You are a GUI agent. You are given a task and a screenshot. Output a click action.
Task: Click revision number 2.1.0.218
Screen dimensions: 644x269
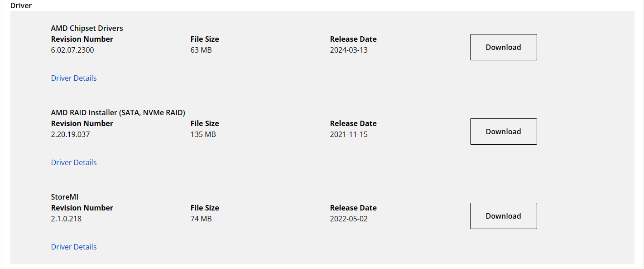(x=66, y=219)
